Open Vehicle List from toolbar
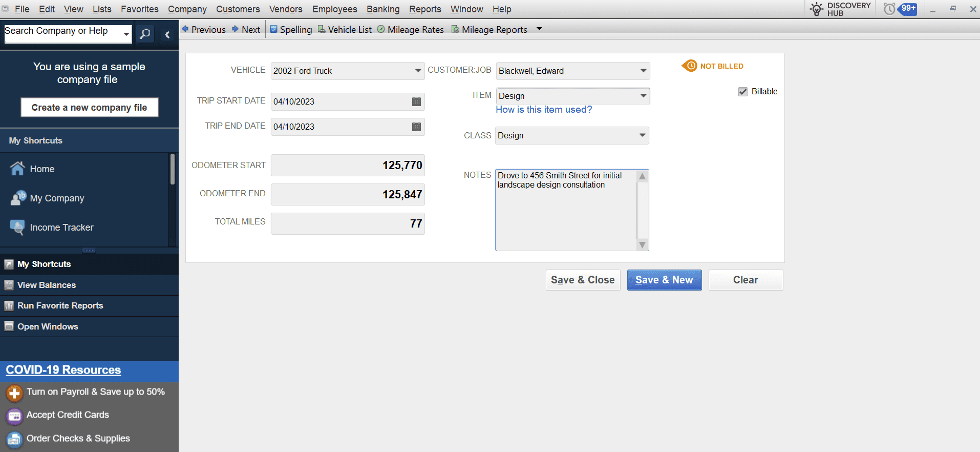The width and height of the screenshot is (980, 452). [345, 29]
